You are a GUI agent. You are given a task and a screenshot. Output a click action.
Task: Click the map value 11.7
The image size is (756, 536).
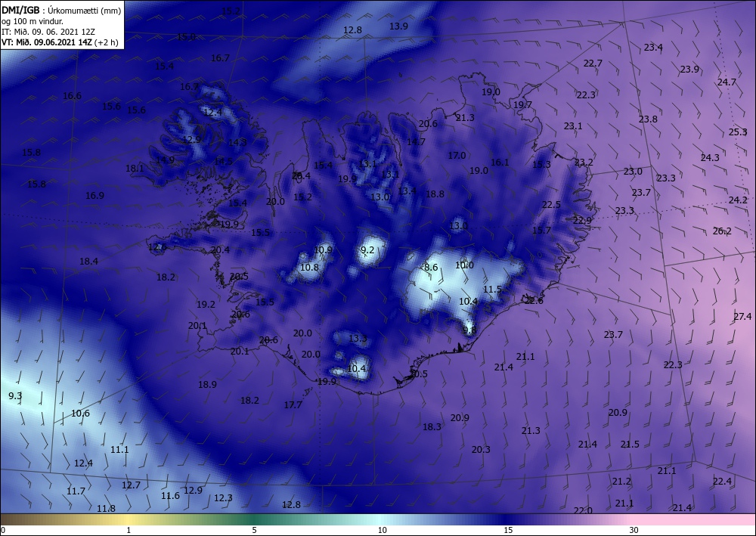76,491
